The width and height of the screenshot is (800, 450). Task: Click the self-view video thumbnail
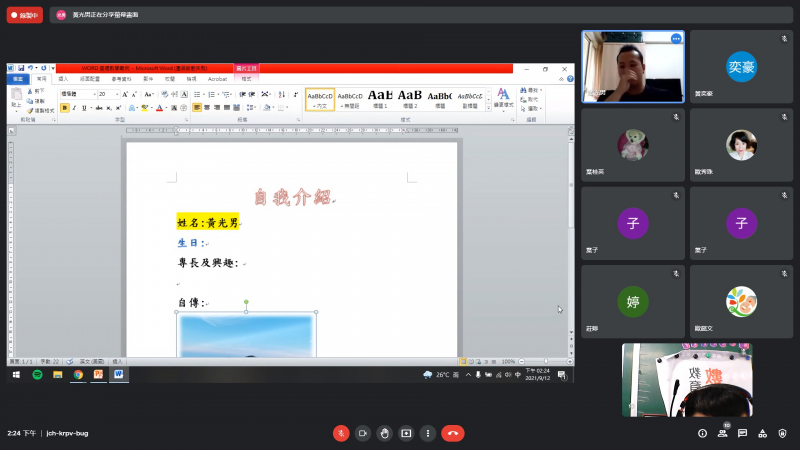687,380
